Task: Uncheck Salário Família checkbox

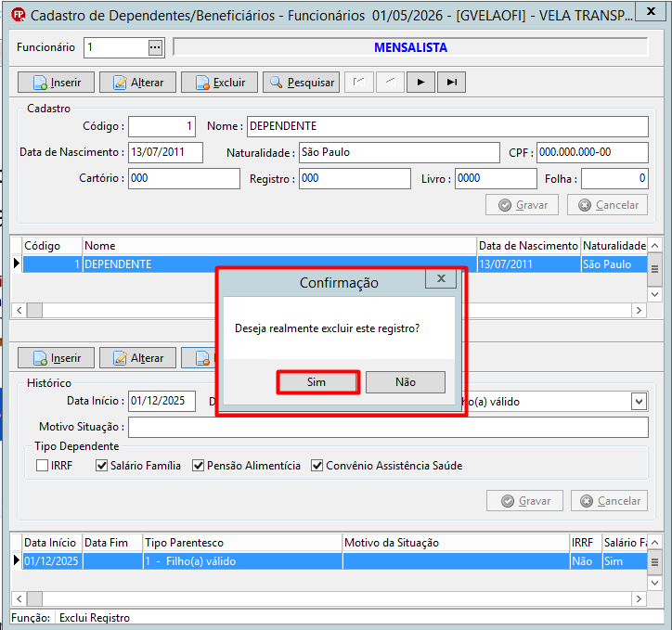Action: pyautogui.click(x=101, y=466)
